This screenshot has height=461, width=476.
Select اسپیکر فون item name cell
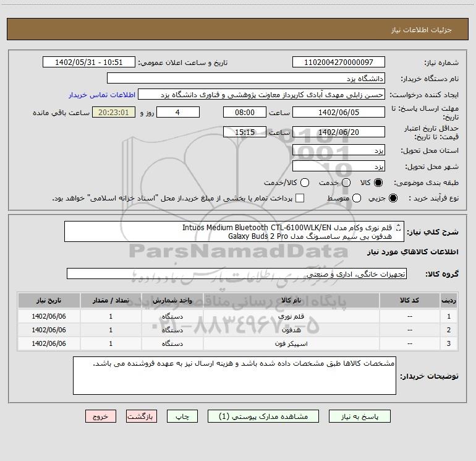pyautogui.click(x=291, y=343)
